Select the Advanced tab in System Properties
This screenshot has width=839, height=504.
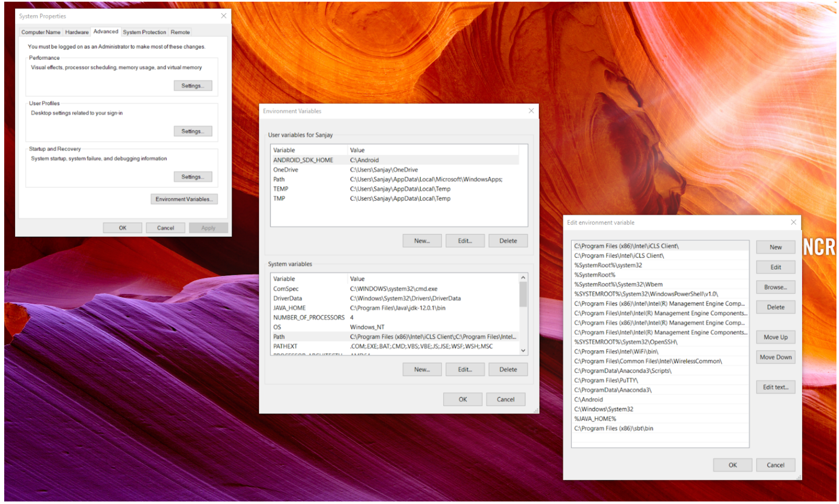click(x=106, y=32)
